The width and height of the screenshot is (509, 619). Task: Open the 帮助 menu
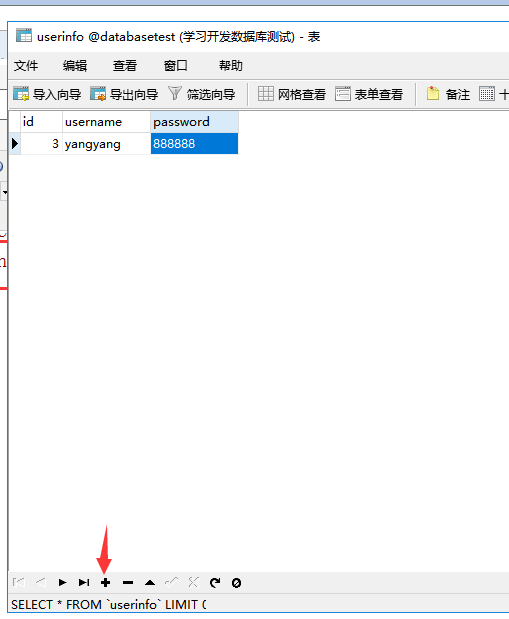pyautogui.click(x=231, y=66)
